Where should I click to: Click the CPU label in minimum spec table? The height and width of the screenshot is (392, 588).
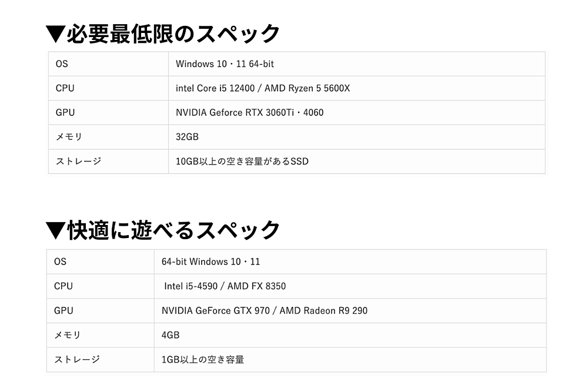point(65,88)
